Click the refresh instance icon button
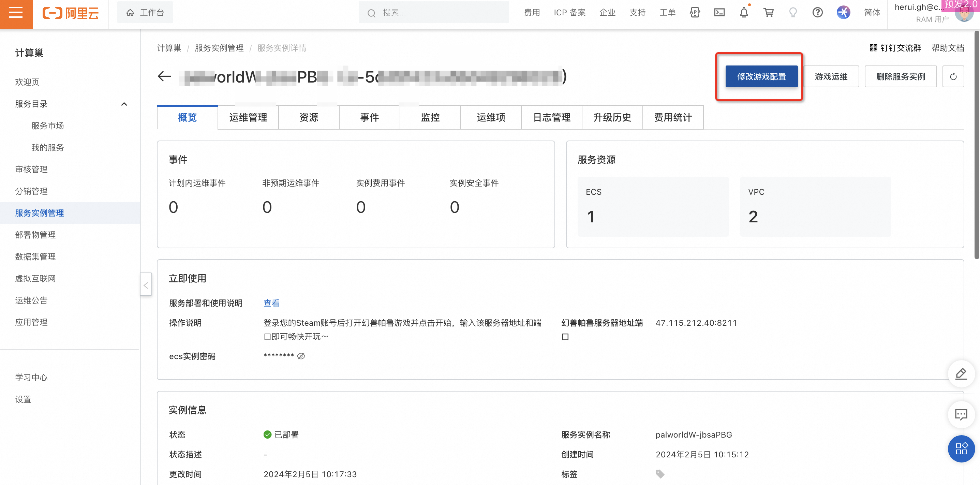 (953, 77)
